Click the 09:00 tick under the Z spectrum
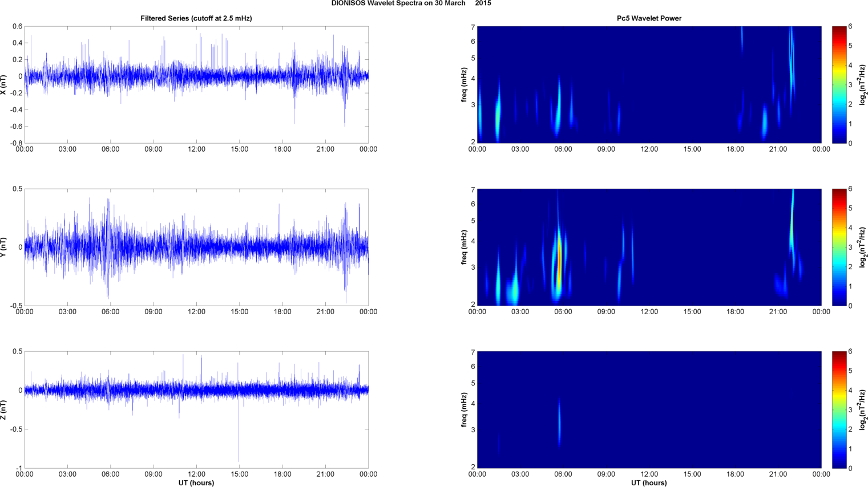This screenshot has height=487, width=868. click(x=606, y=474)
